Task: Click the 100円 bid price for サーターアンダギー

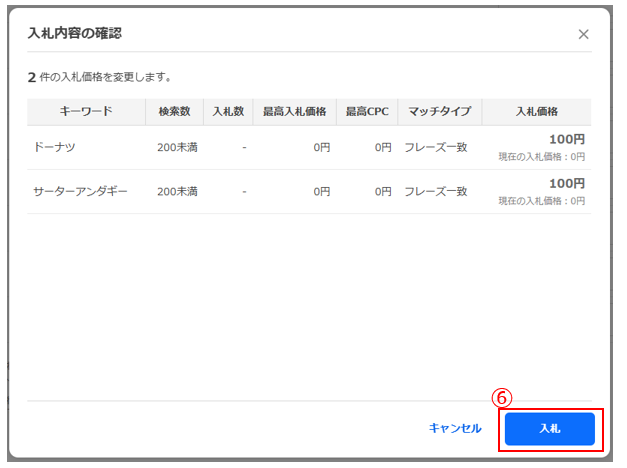Action: (566, 184)
